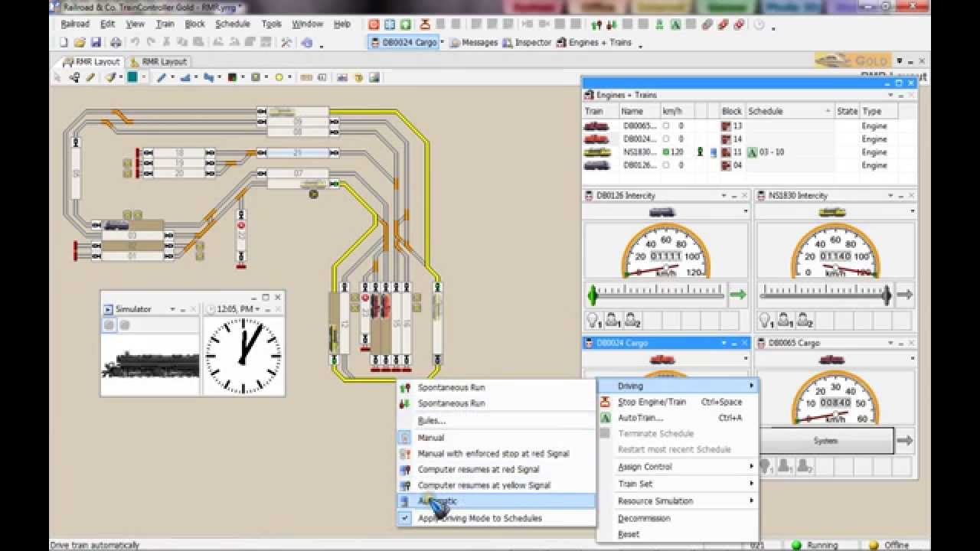
Task: Open the DB0024 Cargo selector dropdown arrow
Action: tap(442, 43)
